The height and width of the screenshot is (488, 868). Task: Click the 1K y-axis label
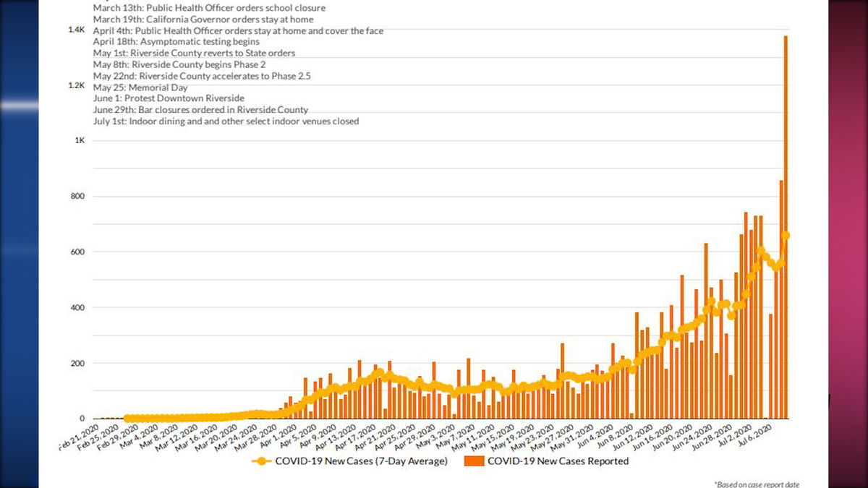[x=80, y=141]
